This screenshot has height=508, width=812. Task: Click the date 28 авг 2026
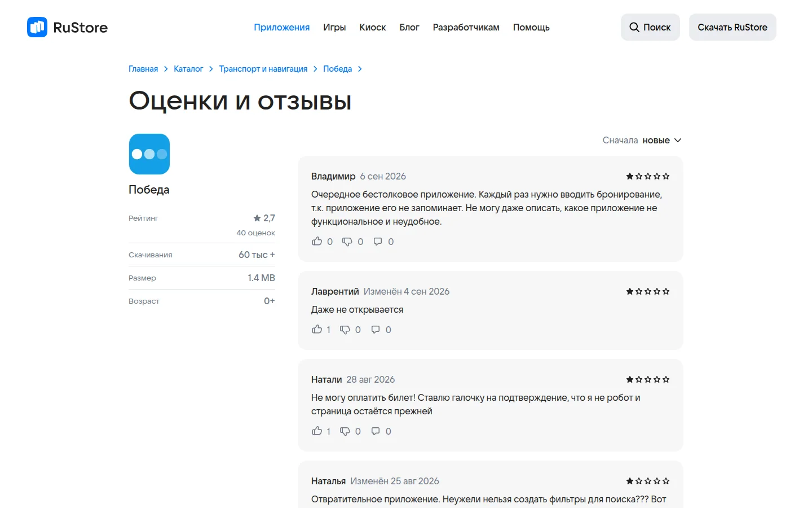pyautogui.click(x=370, y=379)
